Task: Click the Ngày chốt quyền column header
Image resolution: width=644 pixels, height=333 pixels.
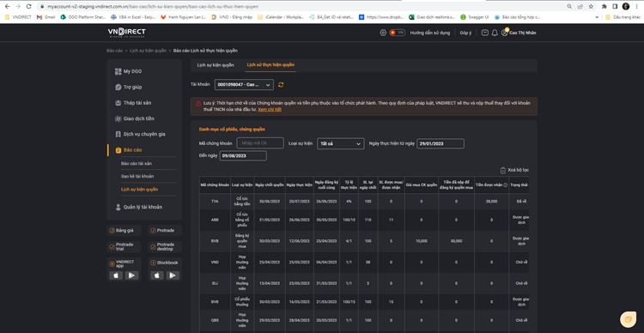Action: point(269,185)
